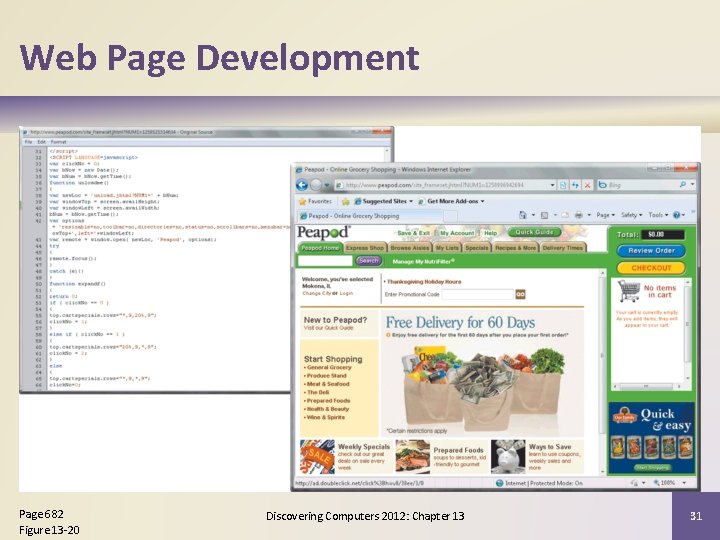This screenshot has height=540, width=720.
Task: Select the Specials tab
Action: click(x=476, y=248)
